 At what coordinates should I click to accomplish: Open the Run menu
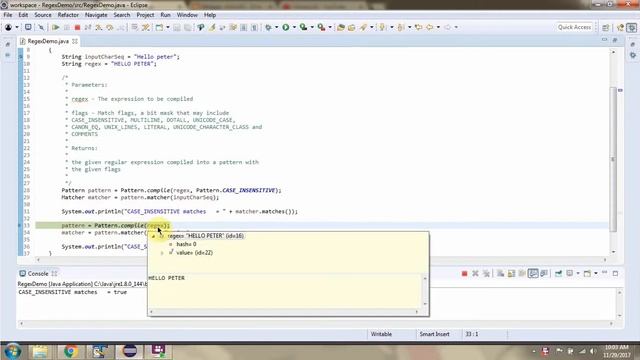(x=165, y=15)
